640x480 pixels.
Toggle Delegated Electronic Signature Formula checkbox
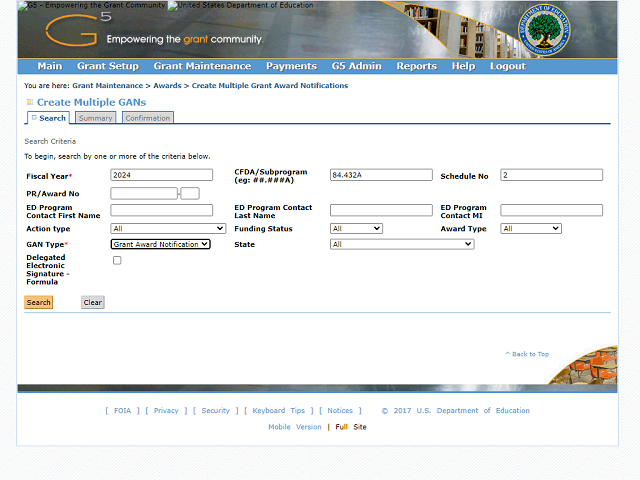(117, 260)
